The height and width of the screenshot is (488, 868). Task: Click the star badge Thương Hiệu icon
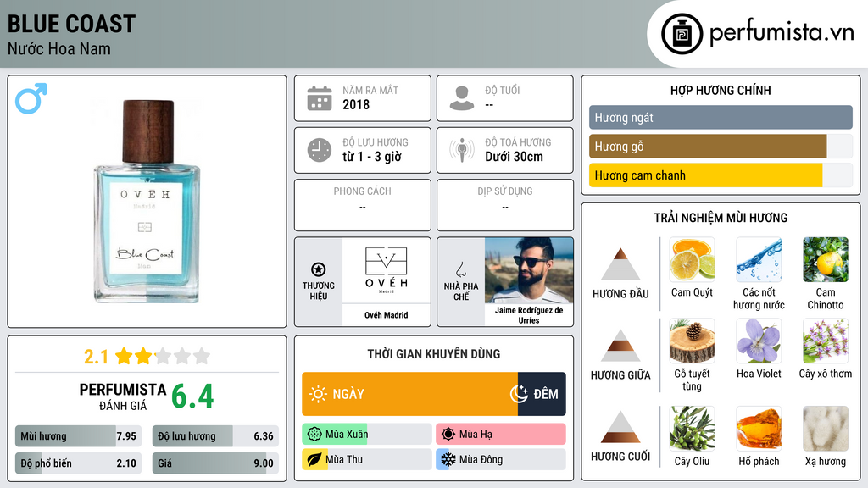click(x=319, y=269)
